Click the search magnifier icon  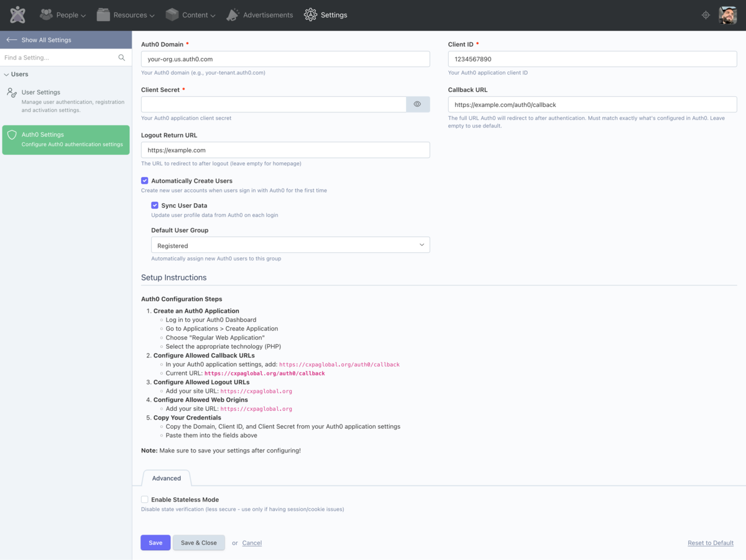click(122, 58)
